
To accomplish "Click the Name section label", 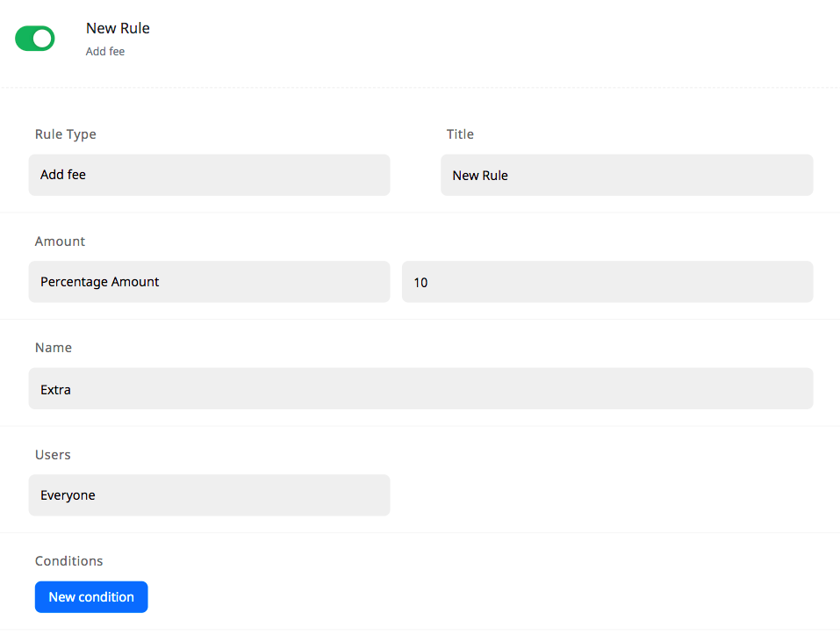I will pyautogui.click(x=54, y=348).
